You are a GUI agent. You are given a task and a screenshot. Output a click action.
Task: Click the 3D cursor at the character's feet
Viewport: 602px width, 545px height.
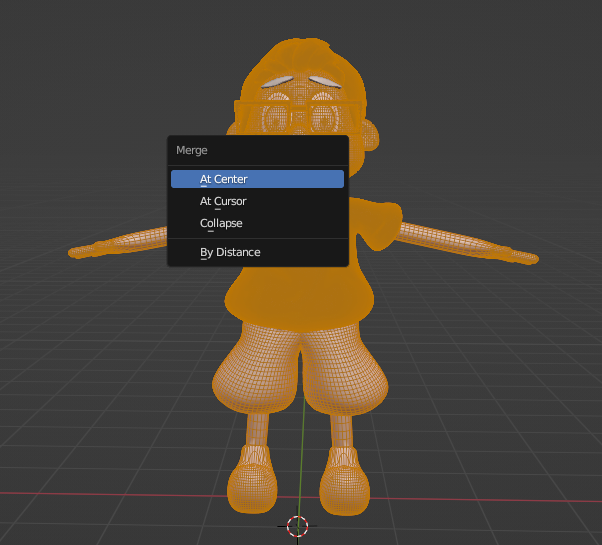(298, 526)
